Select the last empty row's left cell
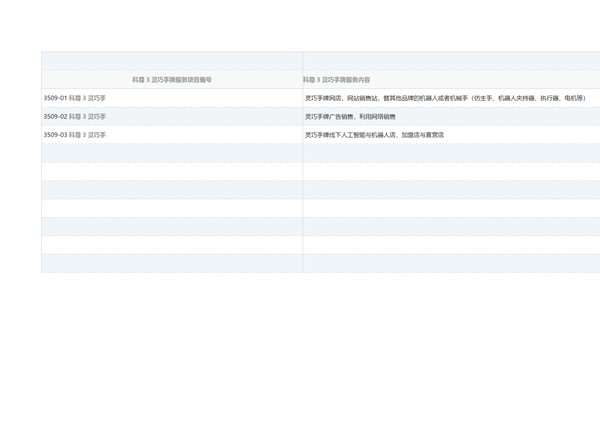Viewport: 600px width, 424px height. tap(172, 263)
